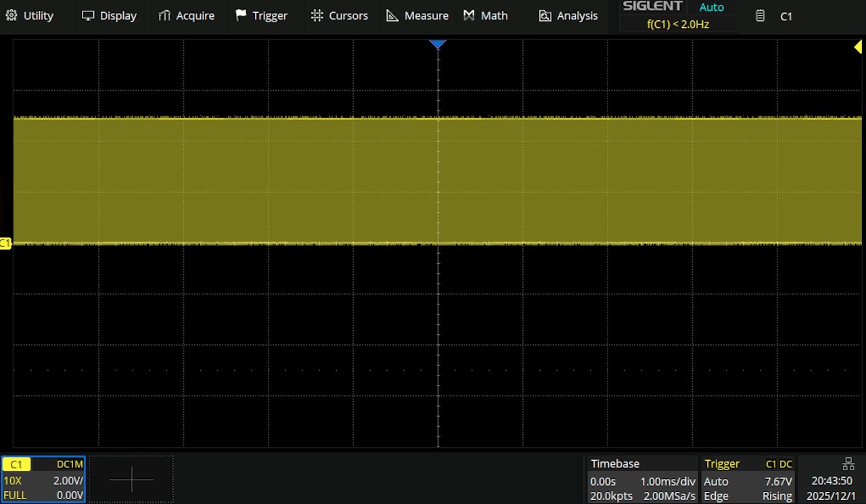Select the yellow trigger level arrow

[857, 47]
